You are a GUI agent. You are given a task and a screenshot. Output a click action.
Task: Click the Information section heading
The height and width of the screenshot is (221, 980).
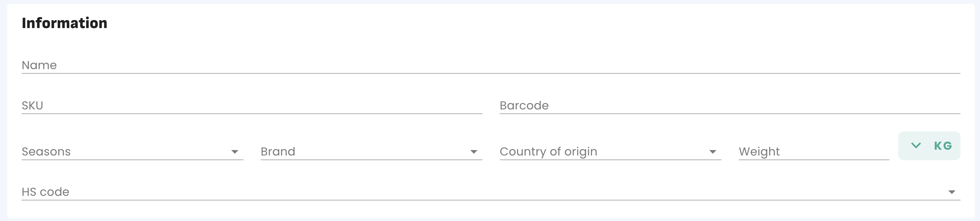(64, 23)
